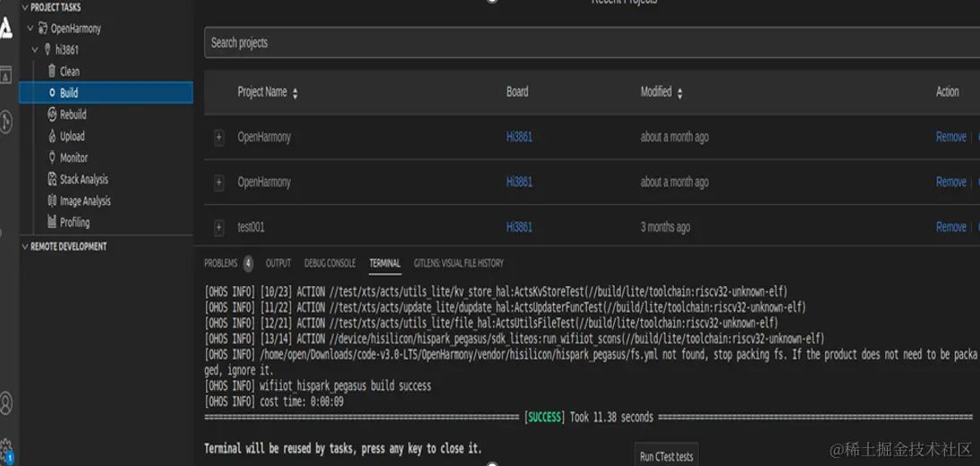Open the DevEco logo in the activity bar
980x466 pixels.
[x=6, y=28]
